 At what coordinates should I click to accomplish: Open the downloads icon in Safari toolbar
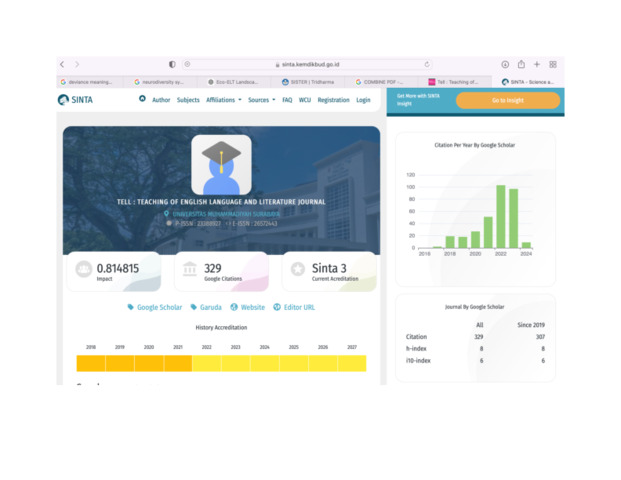point(505,64)
